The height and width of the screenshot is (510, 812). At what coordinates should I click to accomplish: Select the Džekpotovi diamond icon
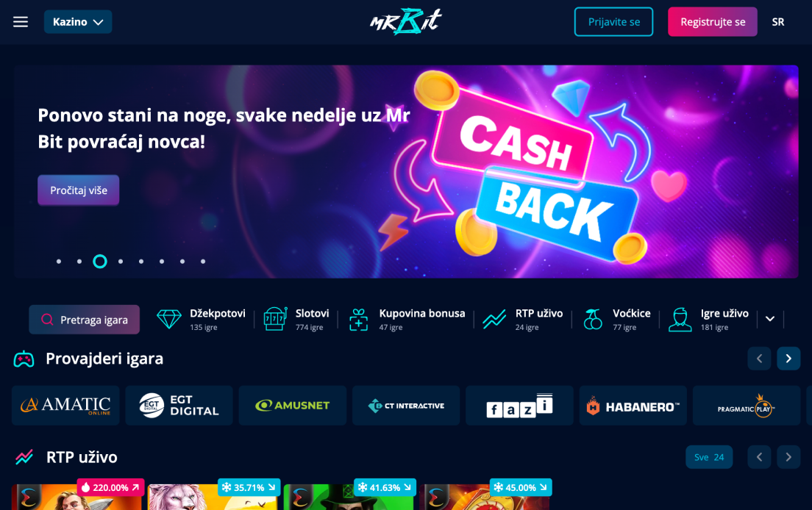(169, 319)
